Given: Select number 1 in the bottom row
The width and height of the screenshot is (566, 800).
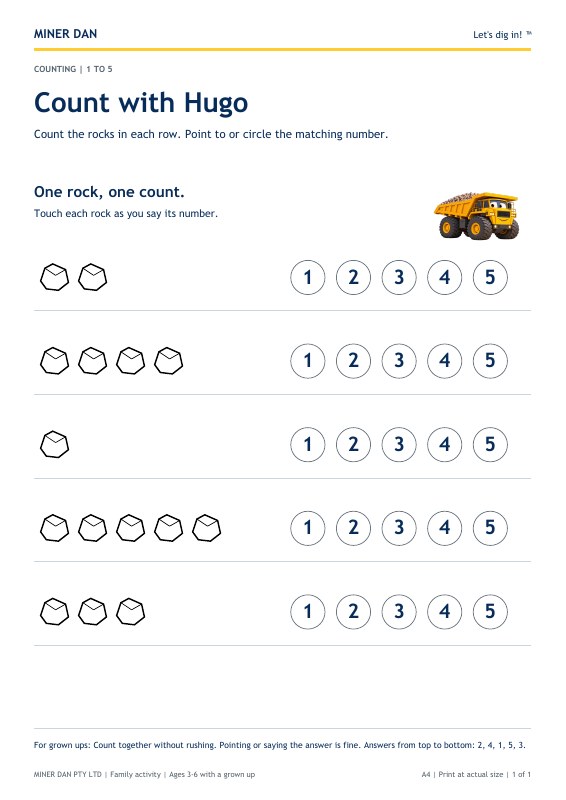Looking at the screenshot, I should tap(308, 611).
